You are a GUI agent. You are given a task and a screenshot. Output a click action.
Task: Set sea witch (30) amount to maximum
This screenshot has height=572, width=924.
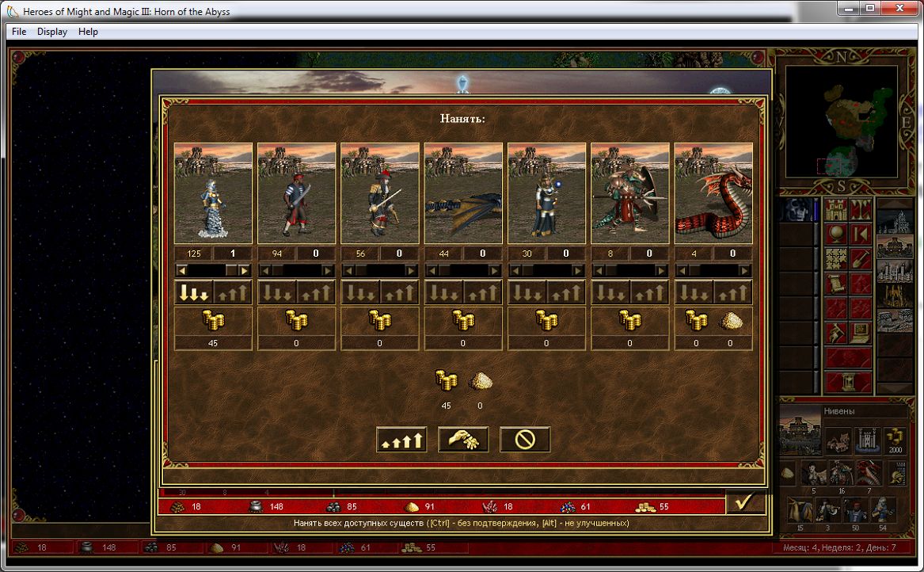566,292
